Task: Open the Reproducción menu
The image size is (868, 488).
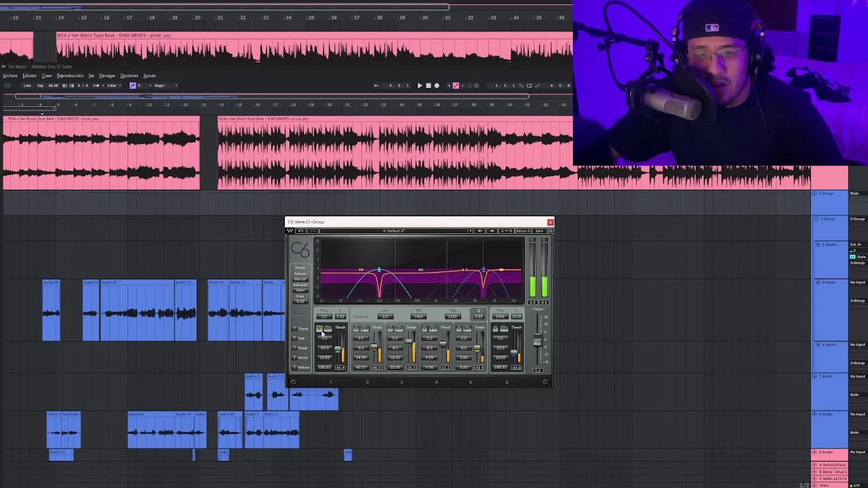Action: coord(70,76)
